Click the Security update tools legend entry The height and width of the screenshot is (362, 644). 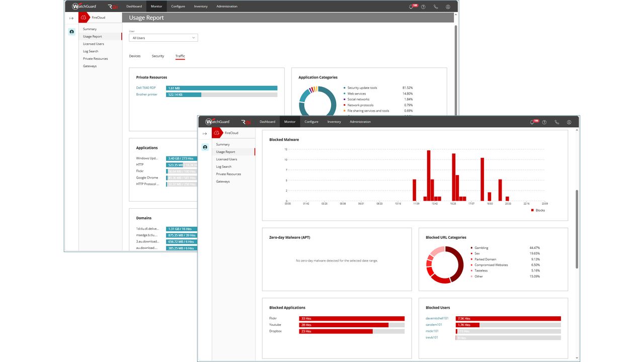(x=362, y=88)
